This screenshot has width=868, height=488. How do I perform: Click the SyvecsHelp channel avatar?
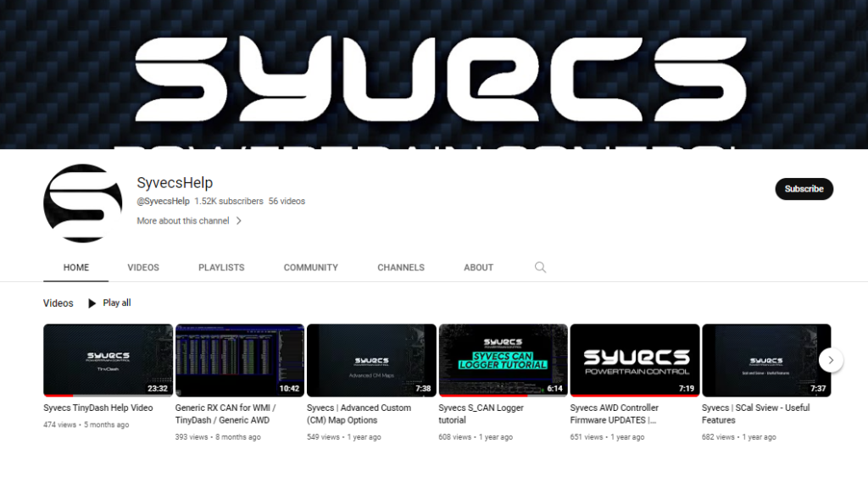84,202
